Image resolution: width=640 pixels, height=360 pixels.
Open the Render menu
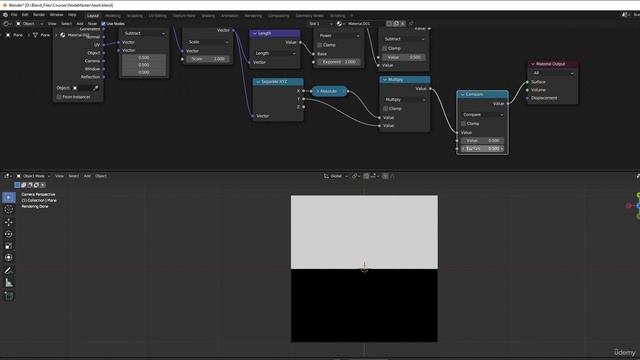pos(39,15)
